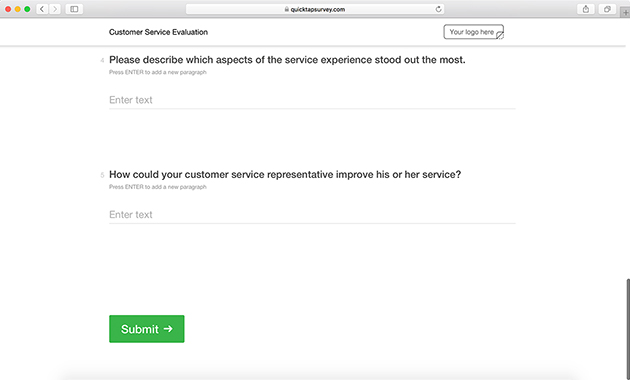Click the pencil edit icon on the logo box
Image resolution: width=630 pixels, height=380 pixels.
(x=499, y=35)
